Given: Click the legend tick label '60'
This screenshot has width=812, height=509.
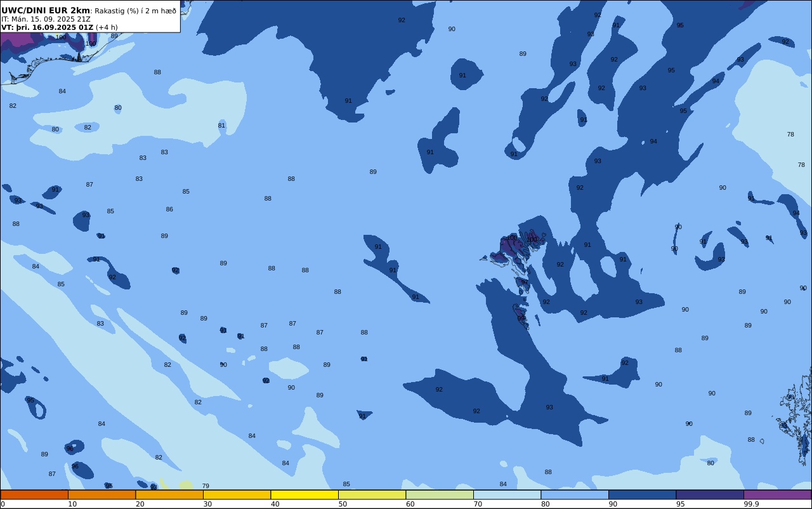Looking at the screenshot, I should click(x=410, y=504).
